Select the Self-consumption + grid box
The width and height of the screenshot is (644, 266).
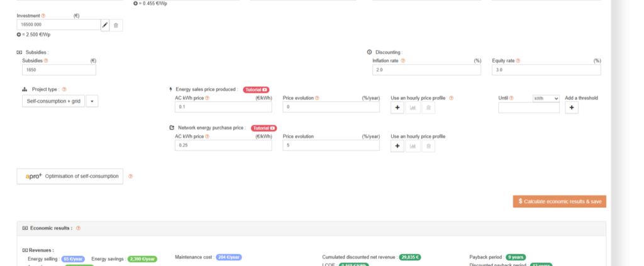click(53, 101)
